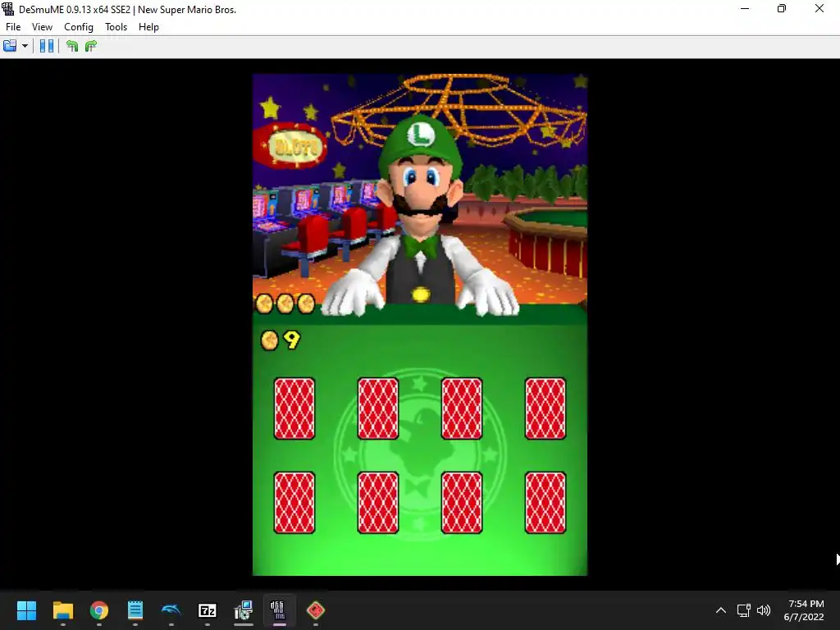This screenshot has width=840, height=630.
Task: Flip the fourth card in top row
Action: click(x=546, y=409)
